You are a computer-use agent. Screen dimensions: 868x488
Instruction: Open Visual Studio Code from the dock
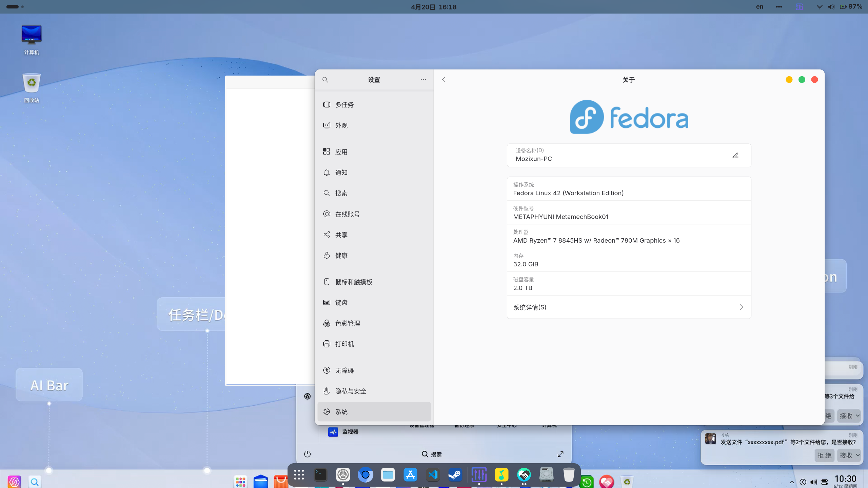click(433, 475)
